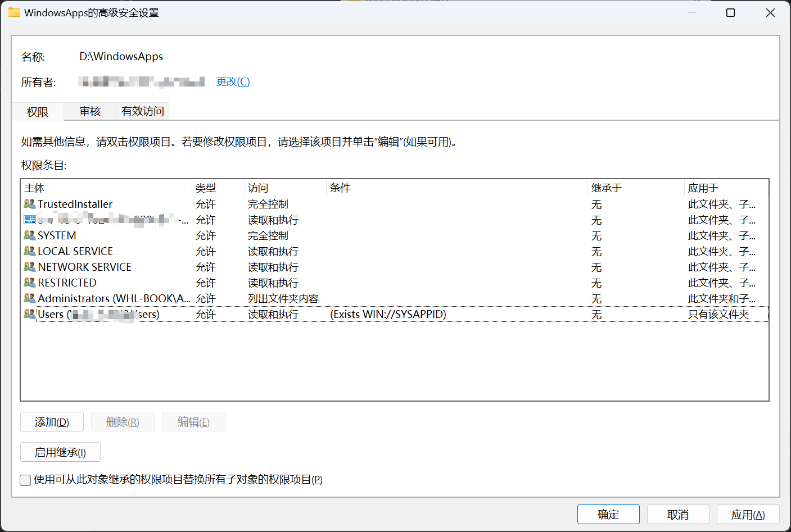The image size is (791, 532).
Task: Click the 更改(C) owner link
Action: click(233, 82)
